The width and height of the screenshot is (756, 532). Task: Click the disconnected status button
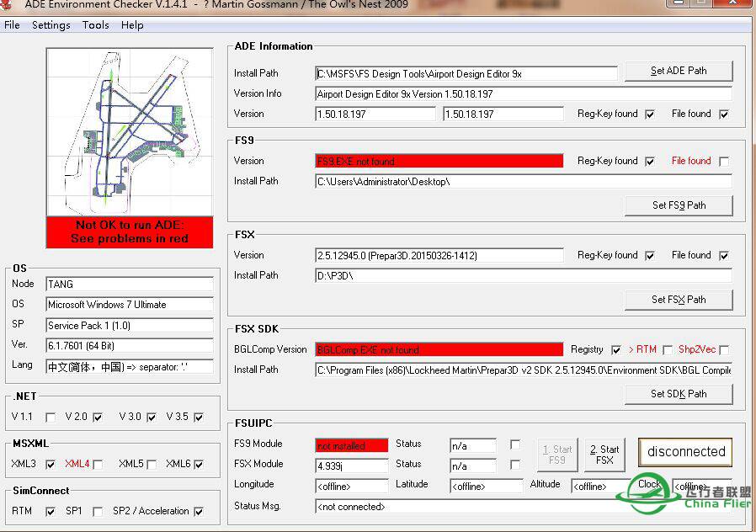point(685,452)
